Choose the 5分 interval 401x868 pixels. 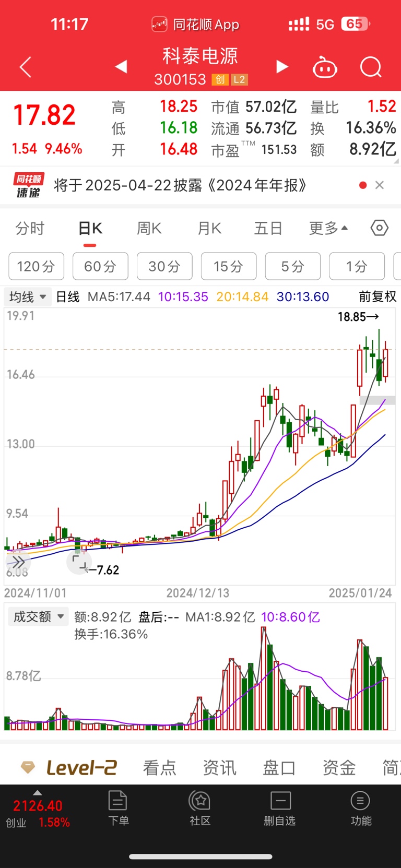click(293, 266)
